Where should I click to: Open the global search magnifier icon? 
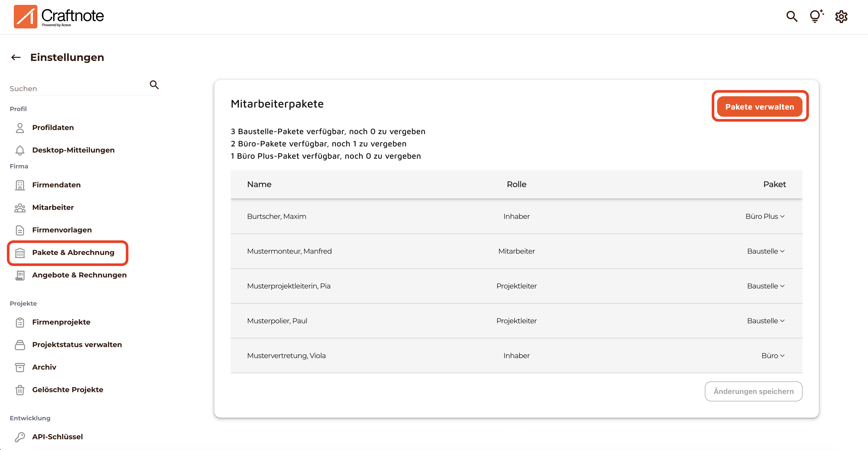coord(792,16)
